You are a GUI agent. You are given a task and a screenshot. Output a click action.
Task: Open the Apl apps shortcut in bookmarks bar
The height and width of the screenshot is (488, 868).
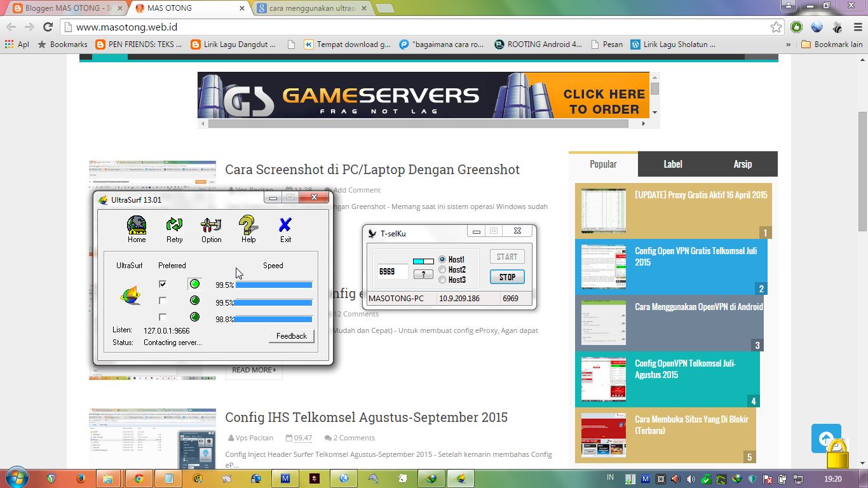click(x=17, y=44)
